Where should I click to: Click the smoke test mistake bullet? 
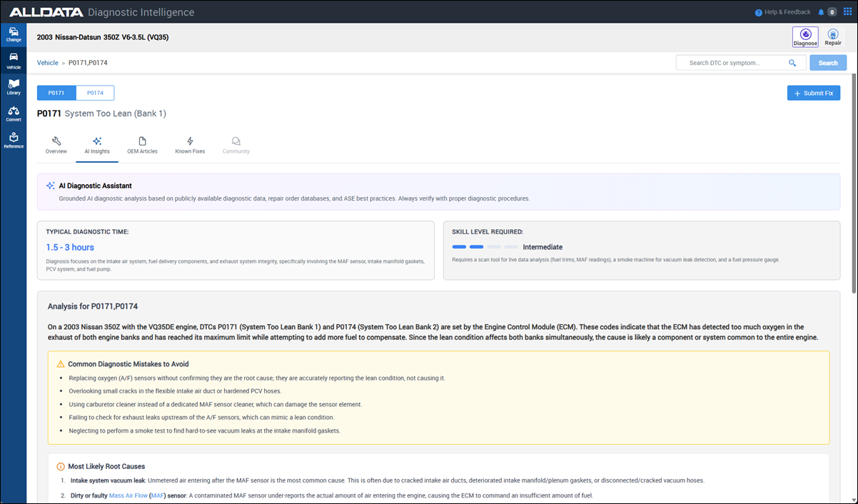[x=205, y=430]
